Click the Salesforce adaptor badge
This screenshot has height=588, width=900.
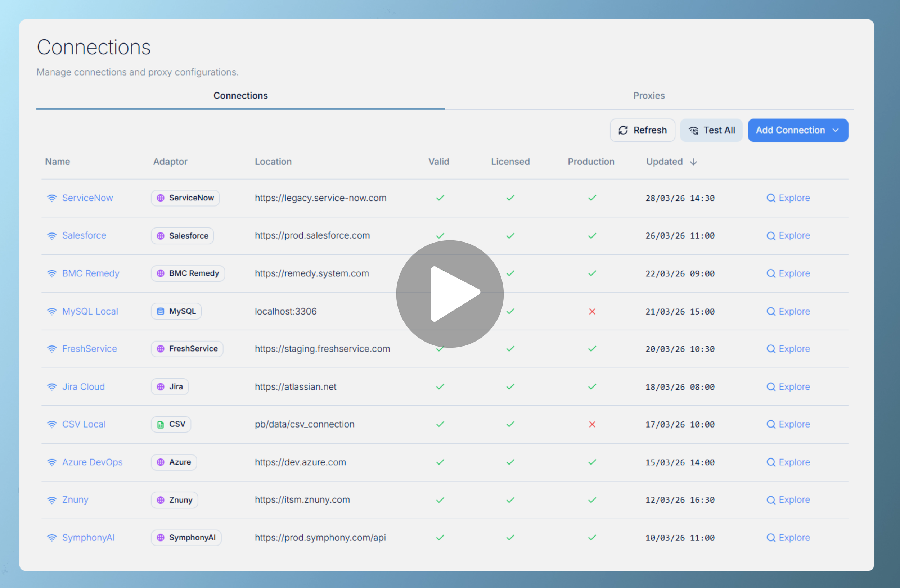182,236
